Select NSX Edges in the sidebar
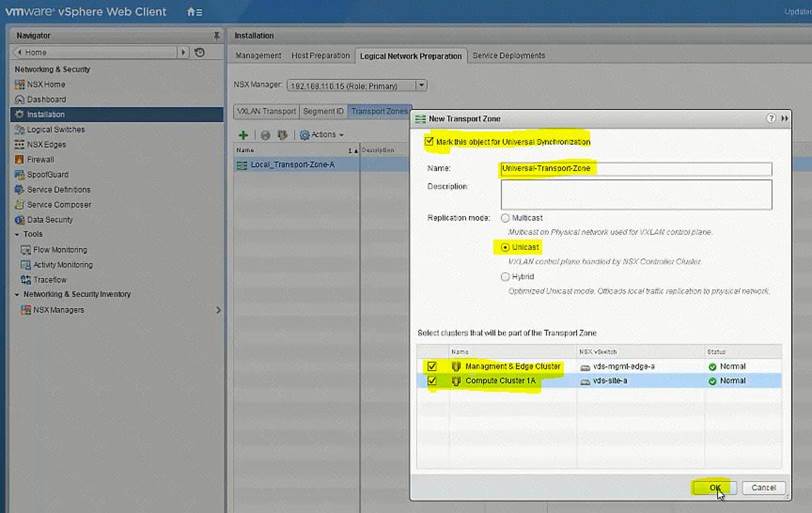This screenshot has height=513, width=812. [46, 144]
